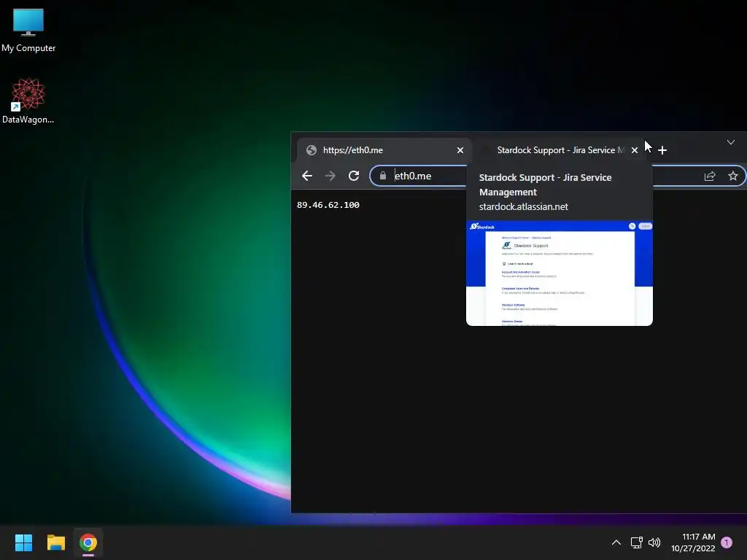
Task: Open the network status tray icon
Action: [636, 542]
